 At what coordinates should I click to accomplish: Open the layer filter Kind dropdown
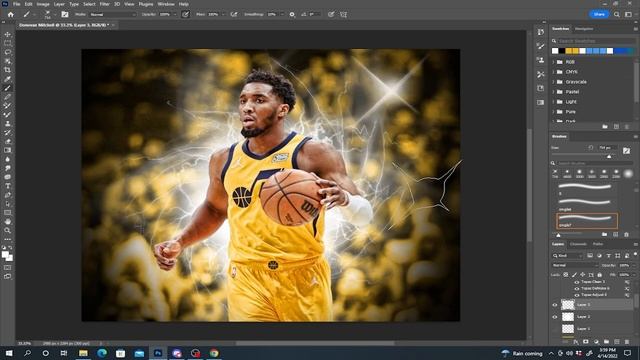click(x=568, y=256)
